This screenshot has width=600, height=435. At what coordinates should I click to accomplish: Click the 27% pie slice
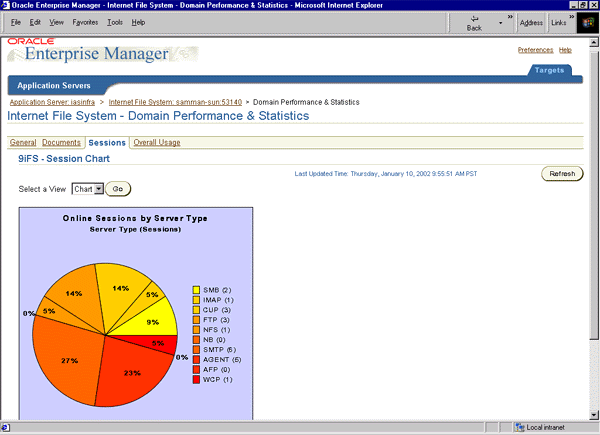coord(67,362)
